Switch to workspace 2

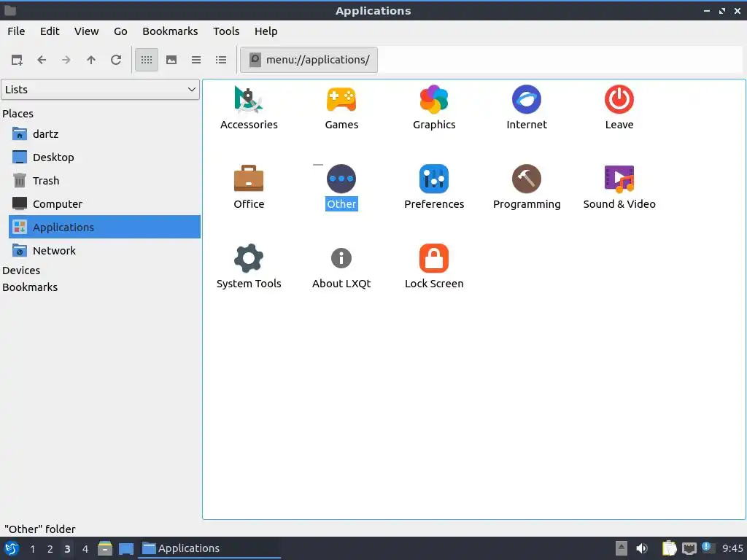tap(50, 549)
